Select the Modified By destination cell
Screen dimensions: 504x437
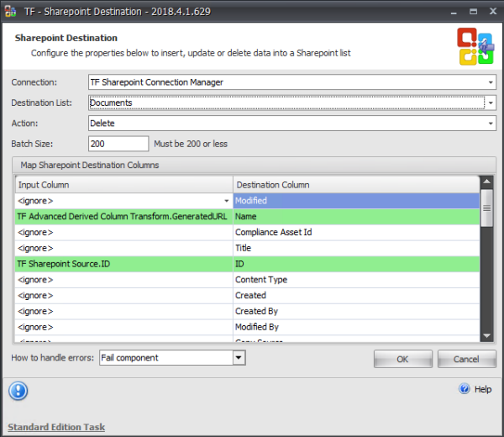click(x=356, y=327)
